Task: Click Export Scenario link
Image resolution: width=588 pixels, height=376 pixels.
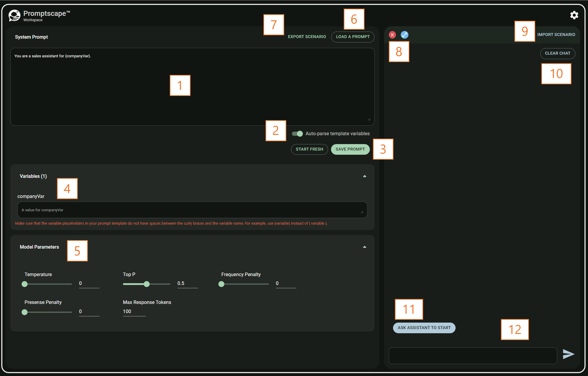Action: coord(307,37)
